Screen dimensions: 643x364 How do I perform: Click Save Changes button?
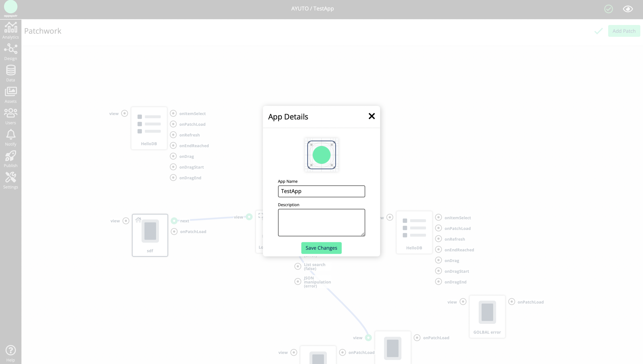point(321,248)
